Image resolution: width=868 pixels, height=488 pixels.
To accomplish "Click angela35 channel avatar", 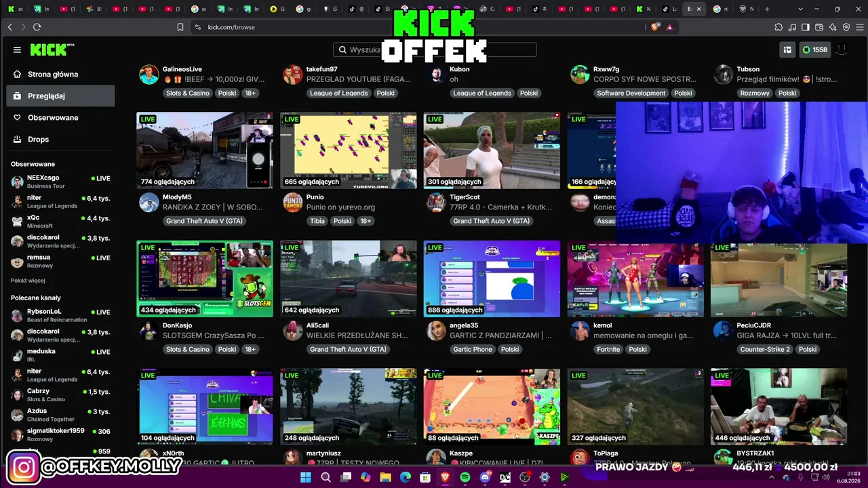I will [437, 330].
